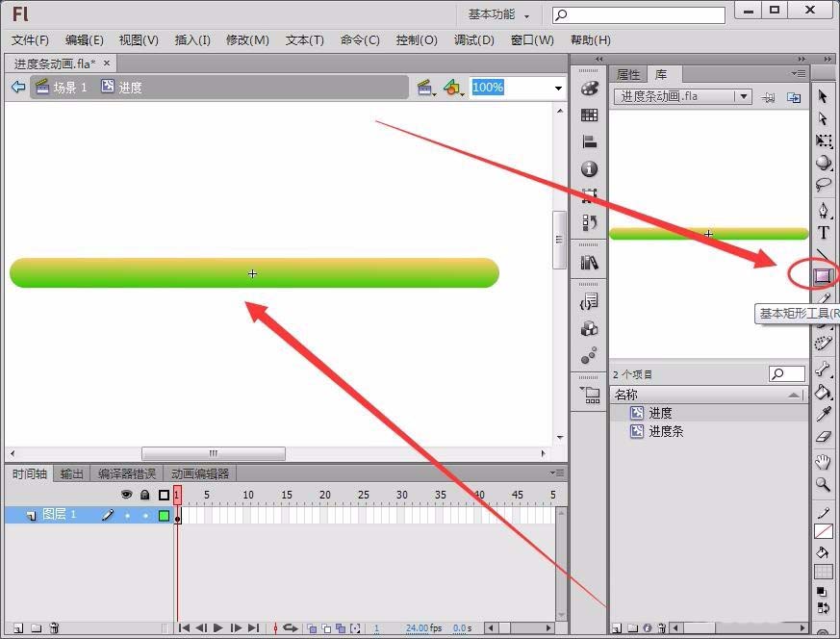Click the pin library icon
The width and height of the screenshot is (840, 639).
[x=768, y=97]
